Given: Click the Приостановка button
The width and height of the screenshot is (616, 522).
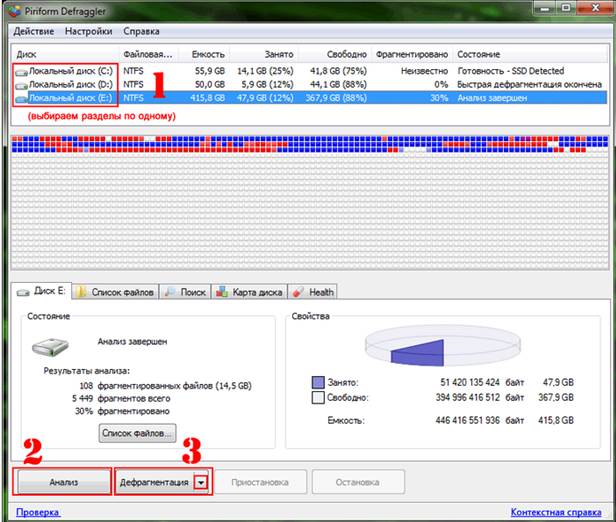Looking at the screenshot, I should pyautogui.click(x=260, y=482).
